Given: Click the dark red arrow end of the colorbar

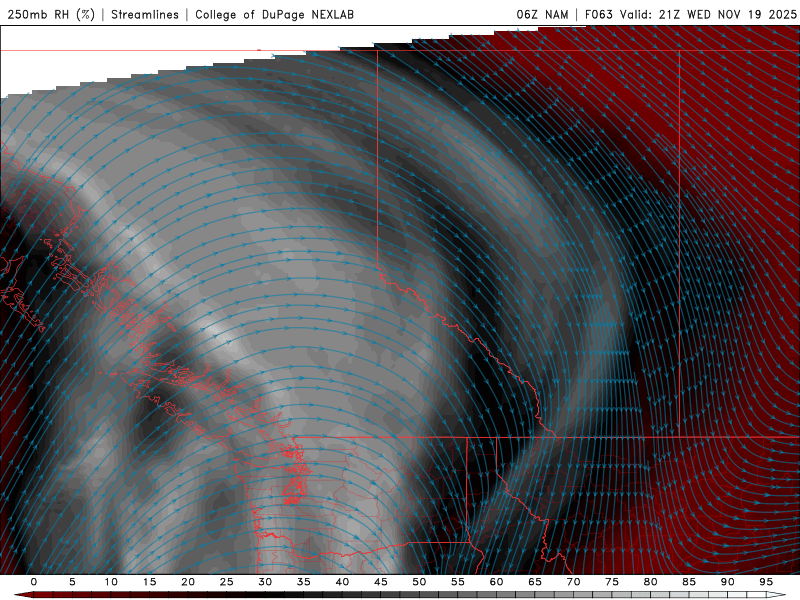Looking at the screenshot, I should pos(22,595).
